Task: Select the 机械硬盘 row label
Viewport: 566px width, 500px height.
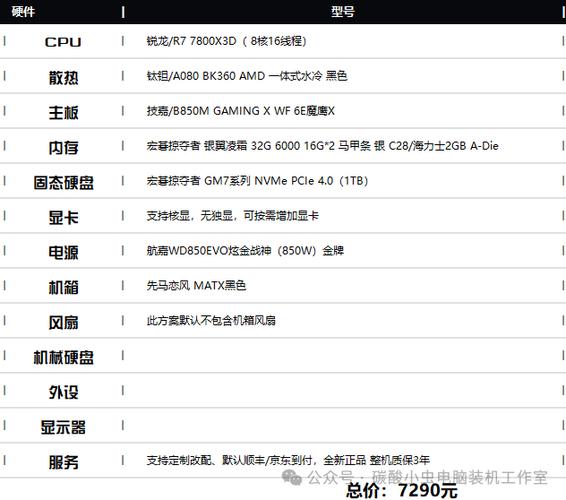Action: (64, 357)
